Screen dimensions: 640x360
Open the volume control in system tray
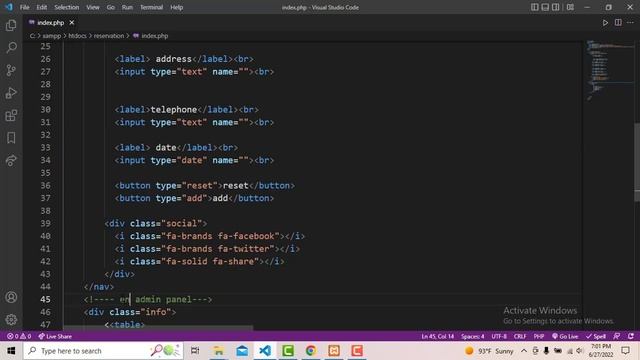pyautogui.click(x=580, y=351)
